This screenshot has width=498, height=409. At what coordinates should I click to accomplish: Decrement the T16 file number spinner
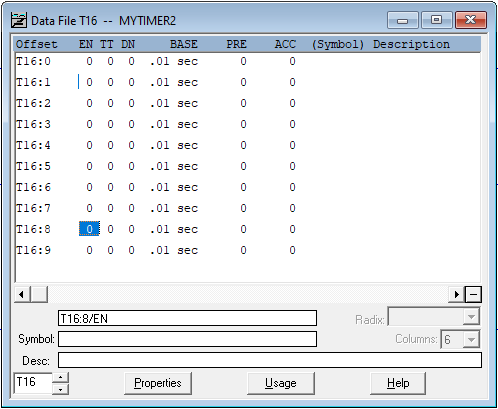point(60,389)
